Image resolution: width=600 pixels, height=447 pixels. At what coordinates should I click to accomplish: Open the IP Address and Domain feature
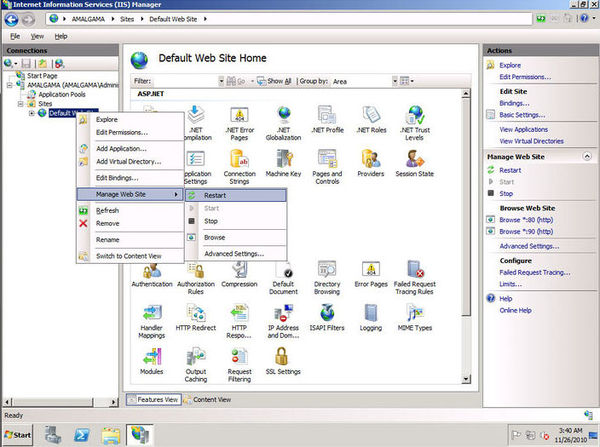tap(284, 321)
